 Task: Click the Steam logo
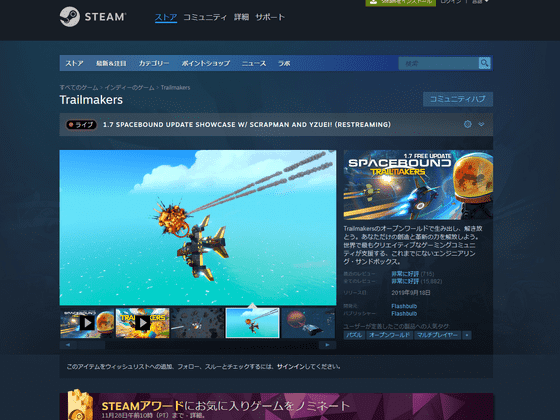coord(93,17)
